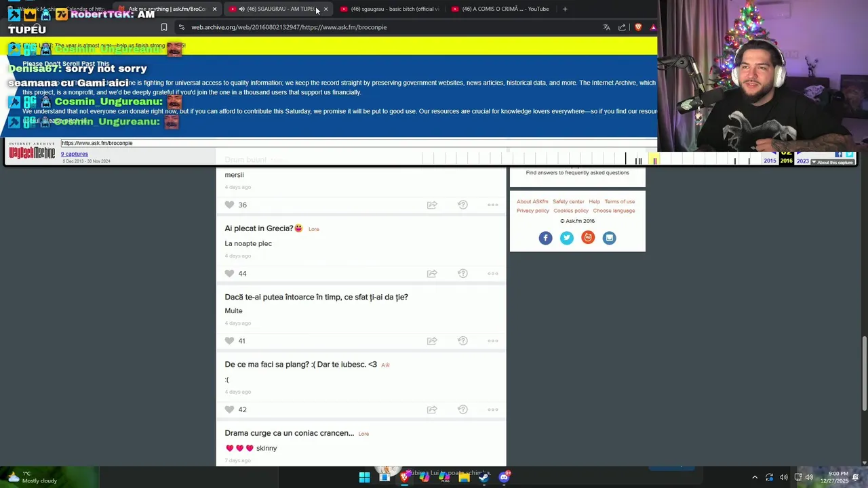The image size is (868, 488).
Task: Open File Explorer from taskbar
Action: pos(464,477)
